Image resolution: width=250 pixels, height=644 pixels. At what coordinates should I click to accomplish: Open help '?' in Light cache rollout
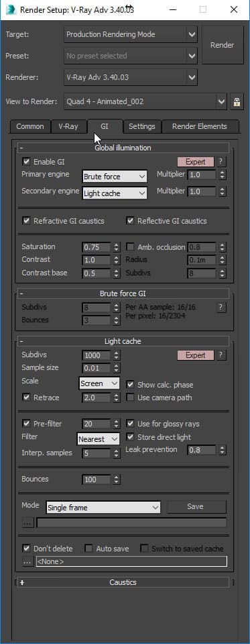click(x=221, y=355)
